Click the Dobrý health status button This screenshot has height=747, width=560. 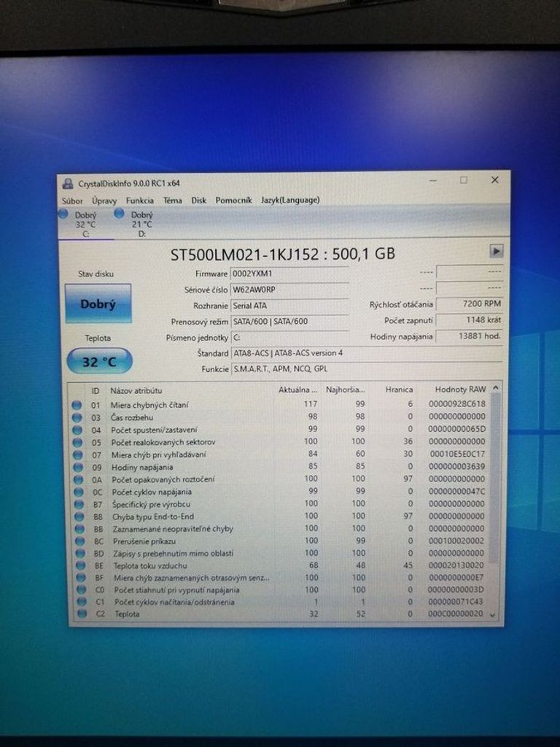click(x=98, y=304)
